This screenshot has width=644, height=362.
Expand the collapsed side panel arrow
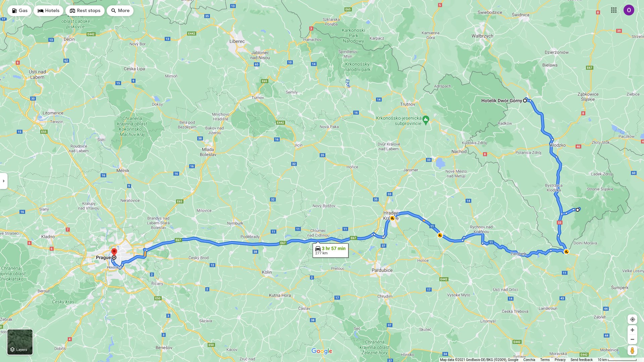click(4, 181)
